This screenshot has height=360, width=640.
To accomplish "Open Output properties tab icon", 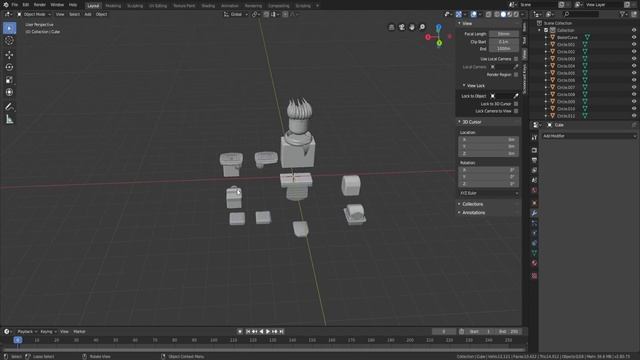I will click(x=534, y=160).
